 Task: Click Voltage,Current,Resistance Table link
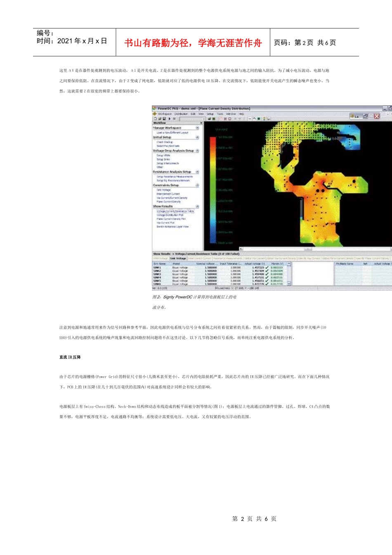(x=175, y=211)
